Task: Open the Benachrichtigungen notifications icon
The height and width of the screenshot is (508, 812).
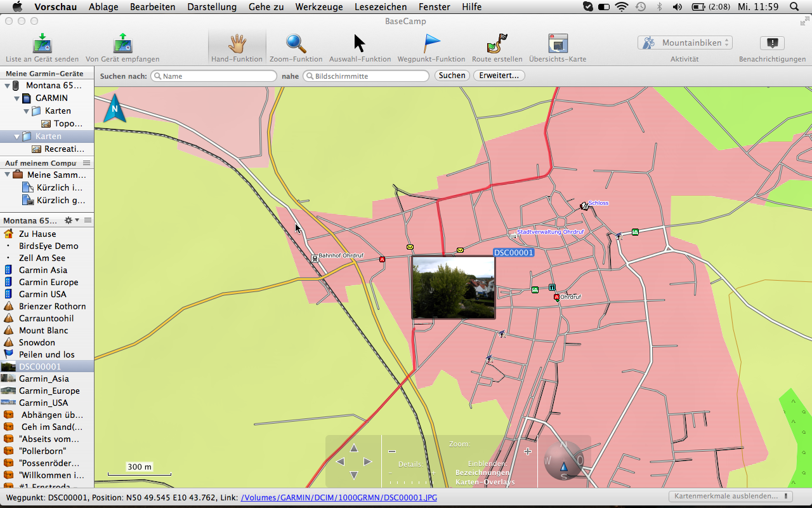Action: 772,43
